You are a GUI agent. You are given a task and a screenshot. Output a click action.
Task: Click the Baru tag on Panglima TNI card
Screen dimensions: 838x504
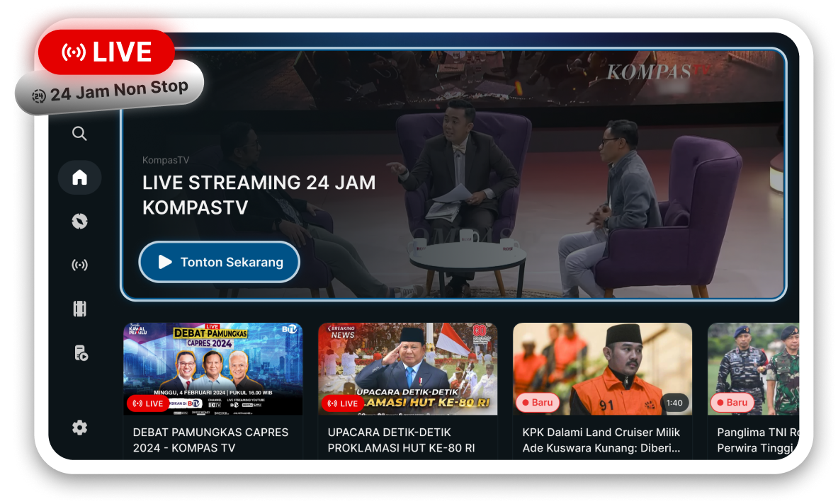[x=732, y=403]
